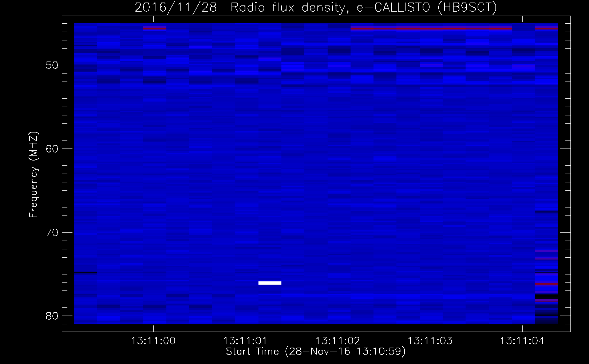The width and height of the screenshot is (589, 364).
Task: Click the 60 frequency tick label
Action: coord(52,149)
